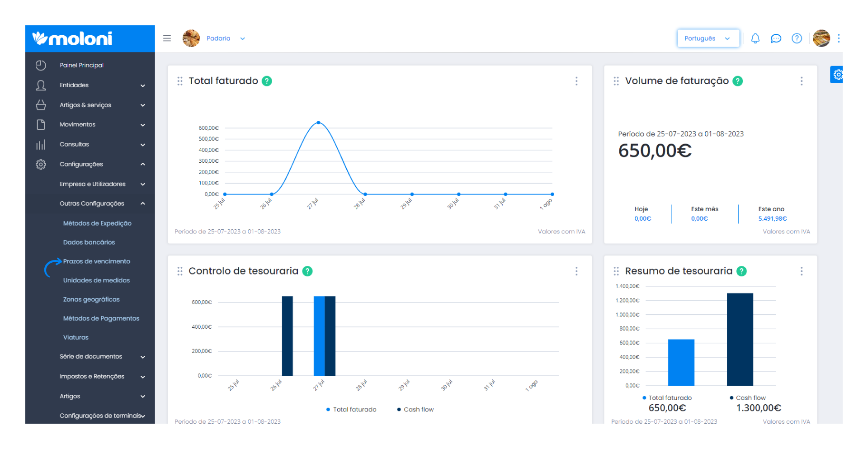The image size is (868, 449).
Task: Click the Hoje 0,00€ value
Action: tap(642, 219)
